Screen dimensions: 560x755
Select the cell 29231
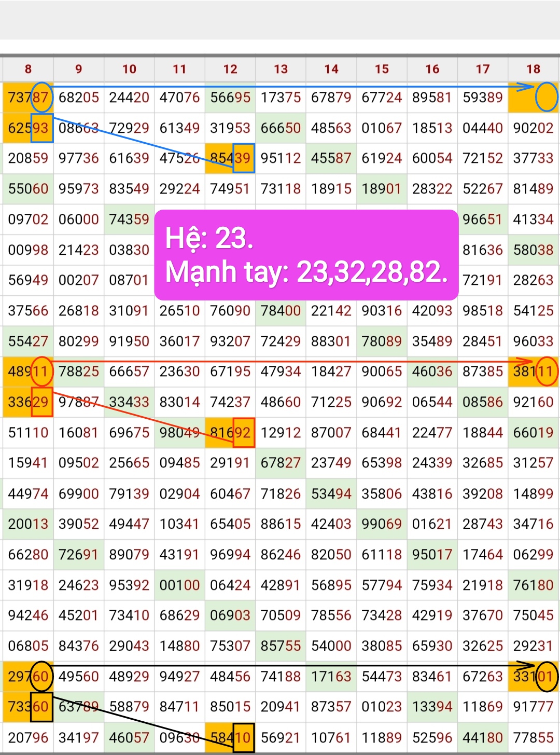(x=533, y=646)
